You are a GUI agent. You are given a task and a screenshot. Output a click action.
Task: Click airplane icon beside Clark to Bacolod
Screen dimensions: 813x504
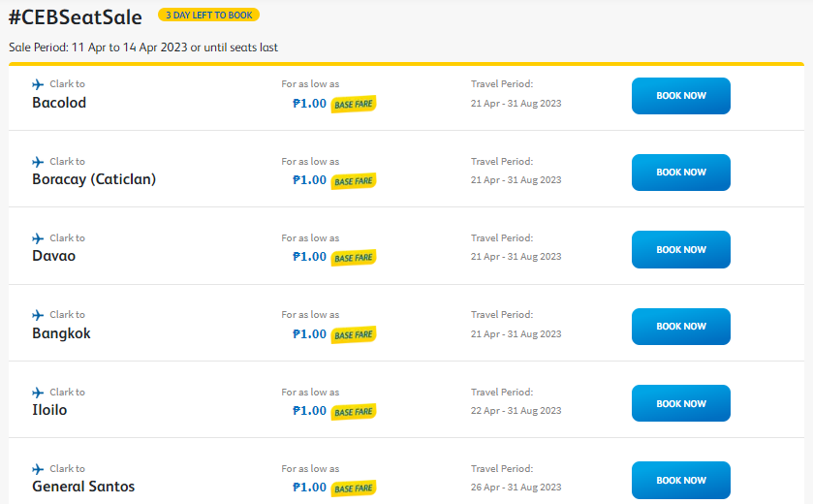(x=38, y=84)
